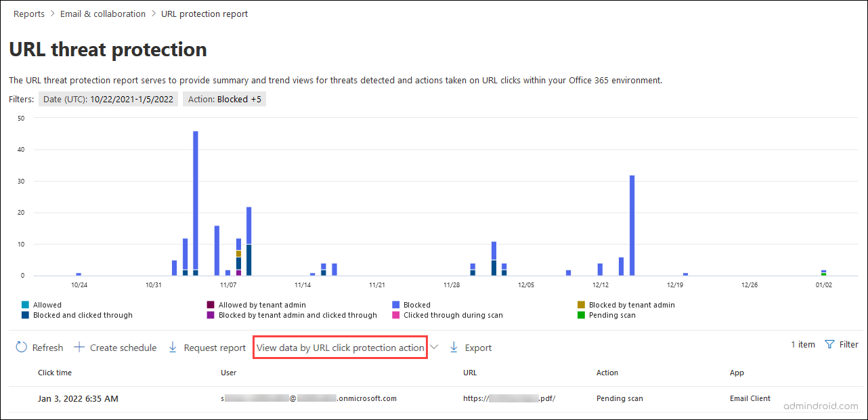The height and width of the screenshot is (420, 868).
Task: Open the View data by URL click protection action dropdown
Action: point(340,347)
